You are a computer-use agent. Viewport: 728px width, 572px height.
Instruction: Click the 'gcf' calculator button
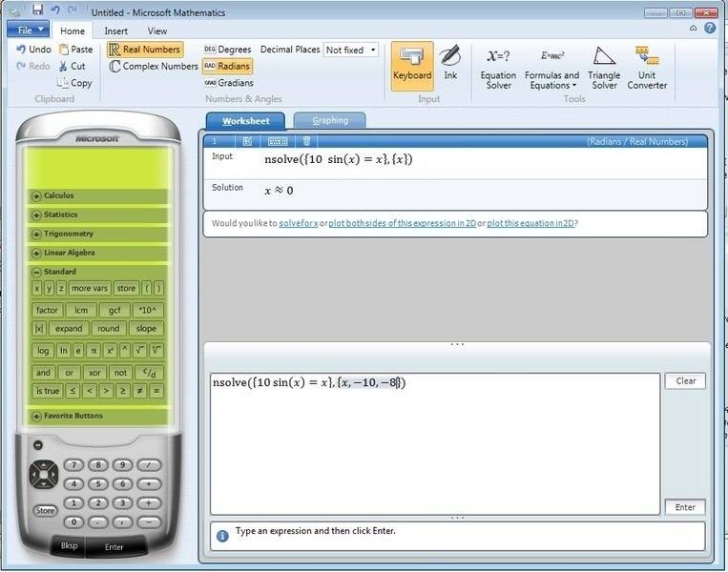pyautogui.click(x=114, y=310)
